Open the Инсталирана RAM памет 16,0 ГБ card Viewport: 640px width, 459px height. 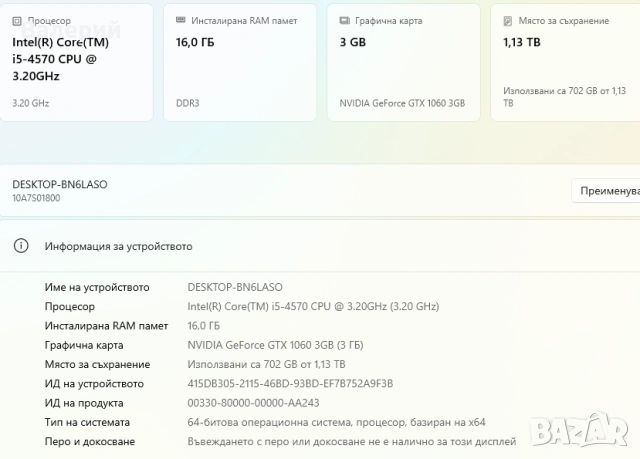pos(240,62)
